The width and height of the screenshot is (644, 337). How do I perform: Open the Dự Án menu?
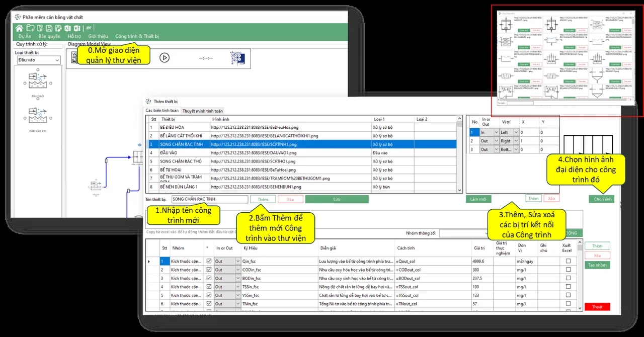click(25, 36)
